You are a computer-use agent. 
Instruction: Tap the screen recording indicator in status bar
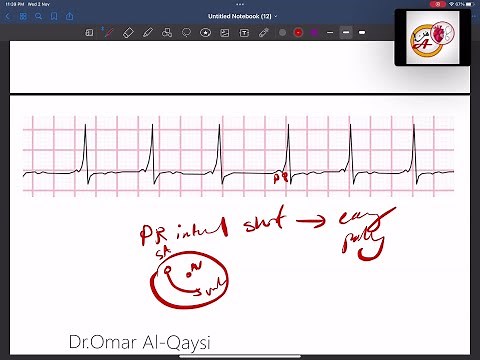tap(438, 4)
